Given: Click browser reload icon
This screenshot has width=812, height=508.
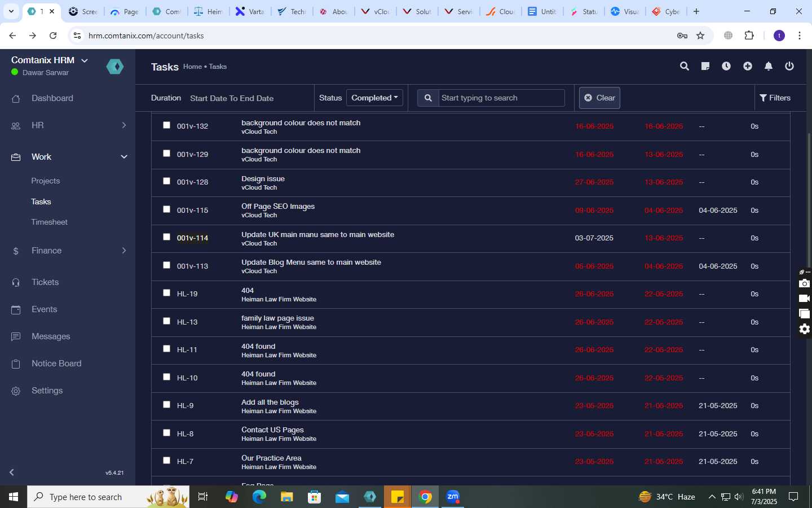Looking at the screenshot, I should pos(53,36).
